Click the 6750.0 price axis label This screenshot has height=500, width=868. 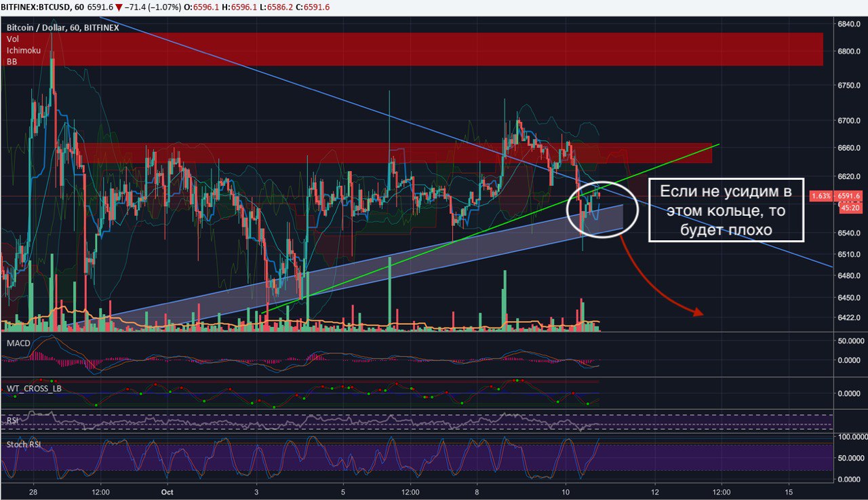pyautogui.click(x=850, y=86)
